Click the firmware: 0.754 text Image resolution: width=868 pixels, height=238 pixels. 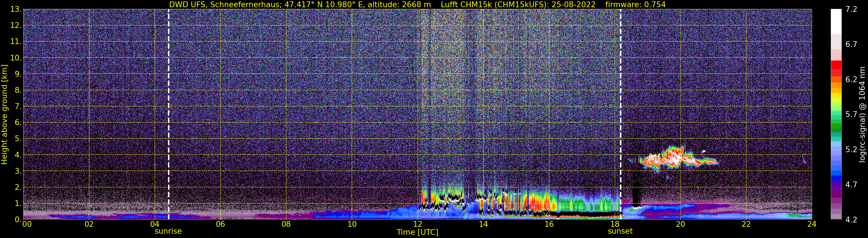(x=636, y=4)
